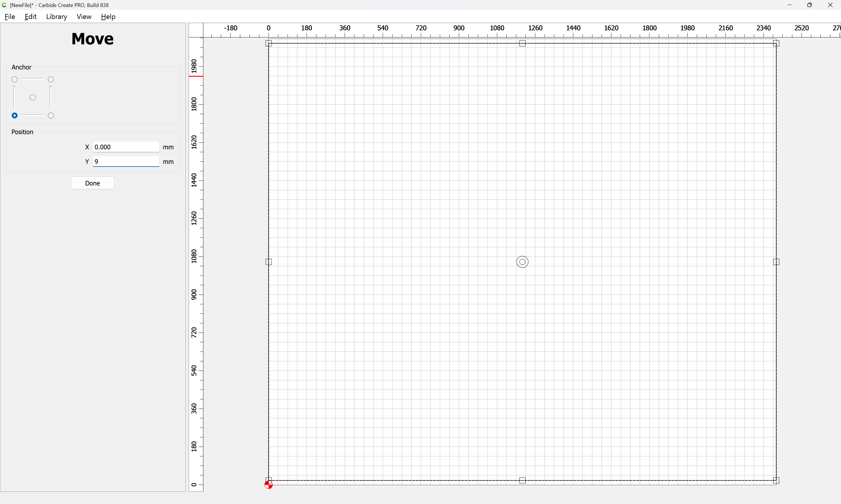Select the top-left anchor radio button
The height and width of the screenshot is (504, 841).
(15, 79)
